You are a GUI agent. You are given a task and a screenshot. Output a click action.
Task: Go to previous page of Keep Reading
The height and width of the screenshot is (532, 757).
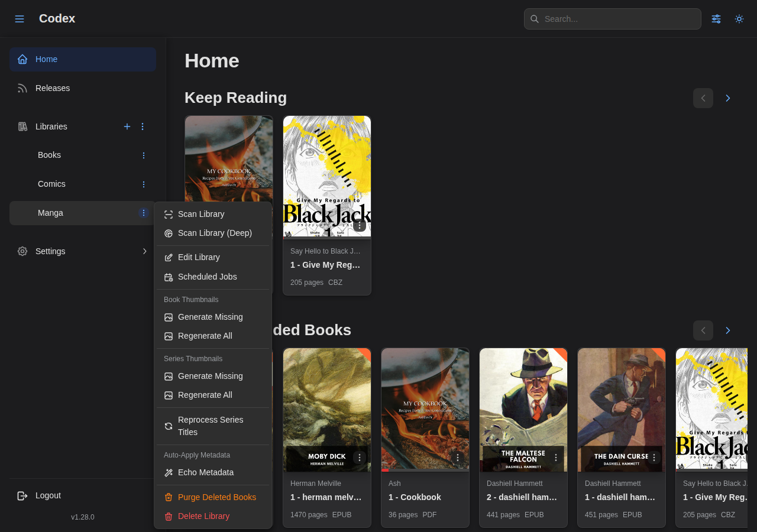click(703, 98)
